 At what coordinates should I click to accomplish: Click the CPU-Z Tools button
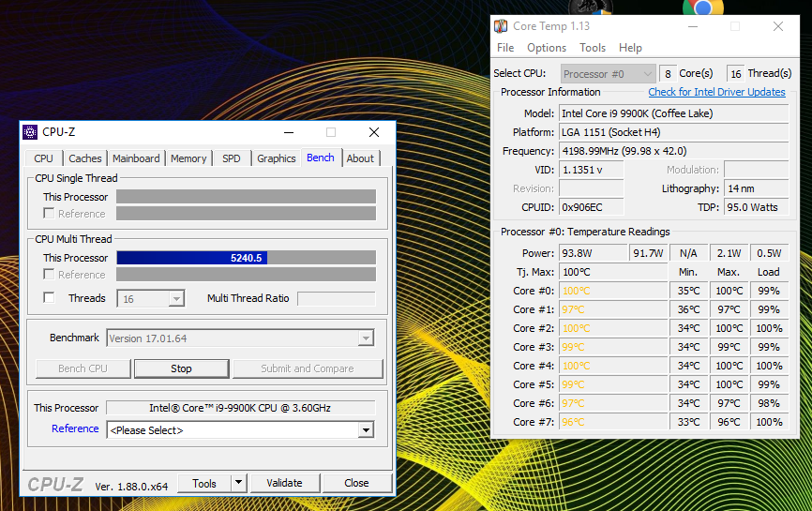[204, 483]
